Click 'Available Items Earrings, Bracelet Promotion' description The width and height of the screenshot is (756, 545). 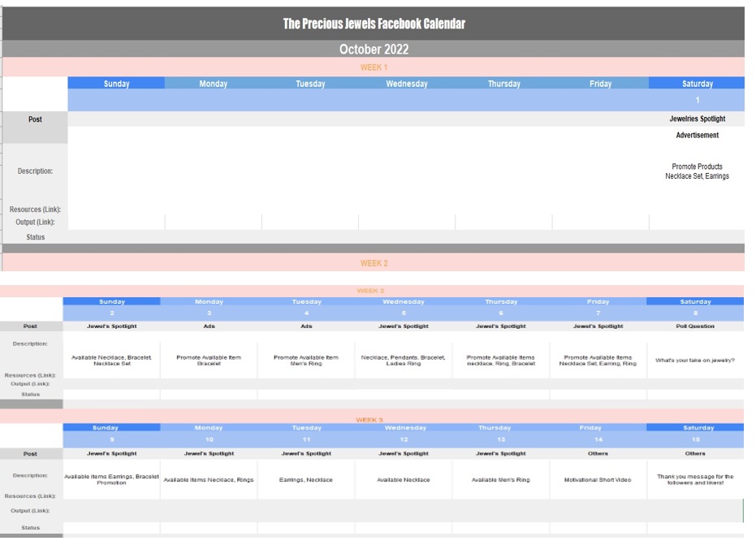[x=111, y=479]
